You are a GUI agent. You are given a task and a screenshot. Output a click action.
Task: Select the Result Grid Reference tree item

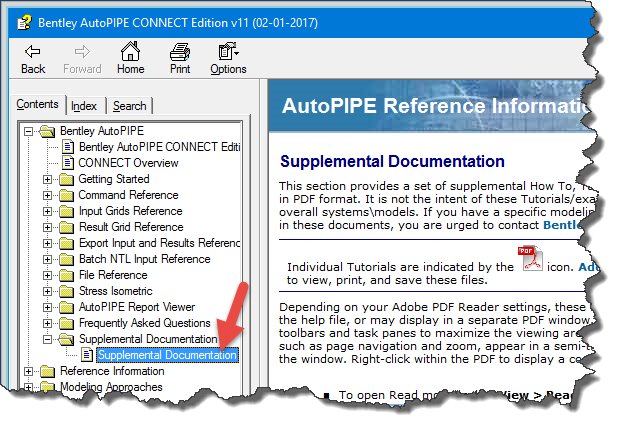coord(131,227)
